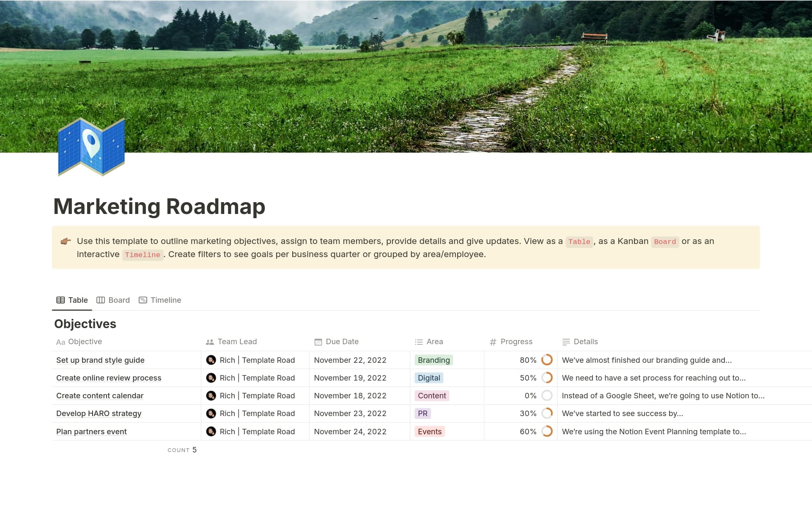Click the blue map page icon

(91, 147)
